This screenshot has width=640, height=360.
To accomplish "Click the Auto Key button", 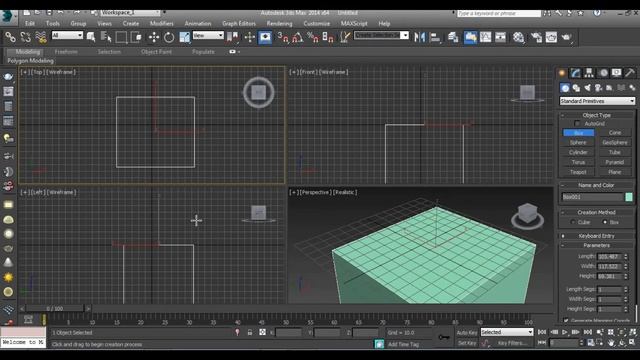I will 467,333.
